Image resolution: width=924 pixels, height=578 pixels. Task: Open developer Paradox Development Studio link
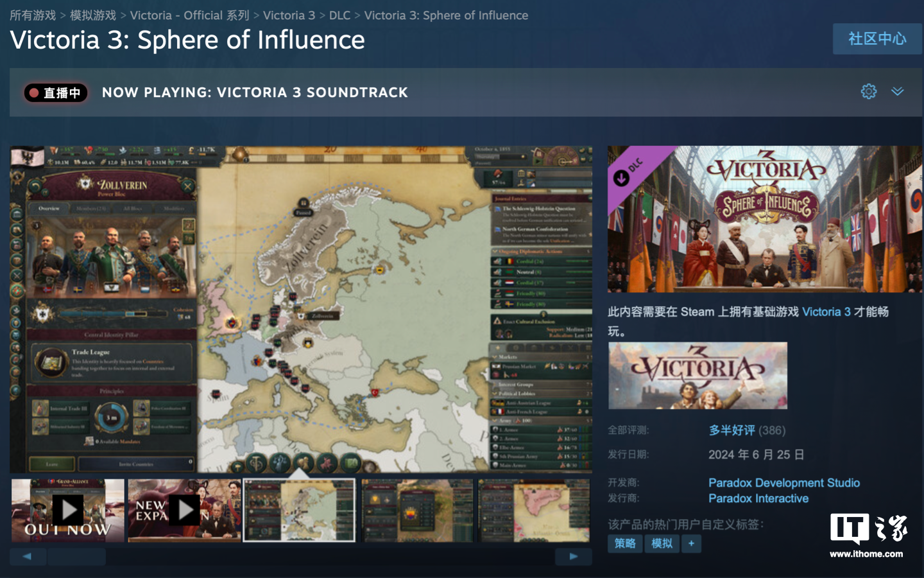point(784,483)
